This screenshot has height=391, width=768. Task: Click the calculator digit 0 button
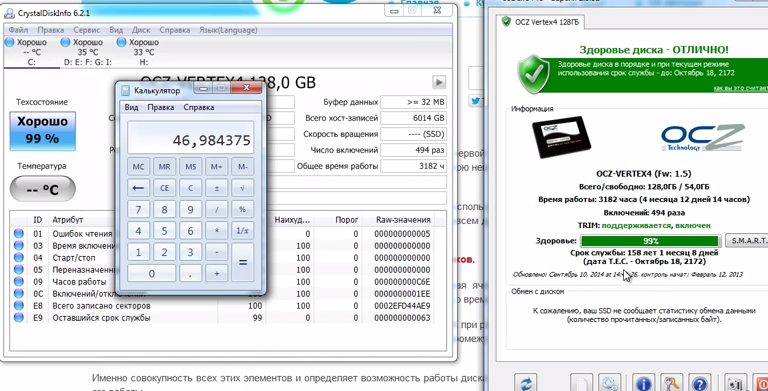coord(151,273)
